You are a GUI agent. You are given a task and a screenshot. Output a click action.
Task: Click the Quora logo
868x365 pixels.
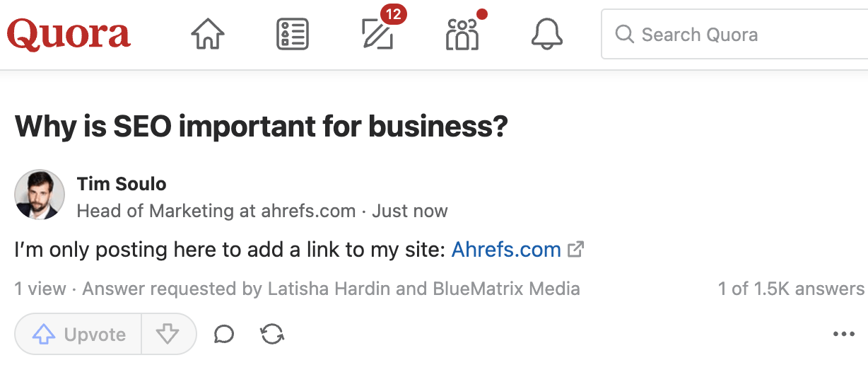(x=69, y=34)
